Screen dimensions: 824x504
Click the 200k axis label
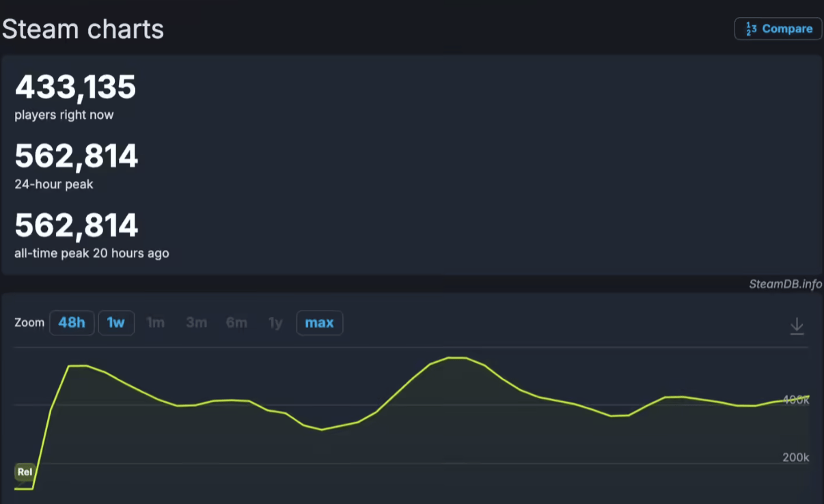tap(795, 458)
